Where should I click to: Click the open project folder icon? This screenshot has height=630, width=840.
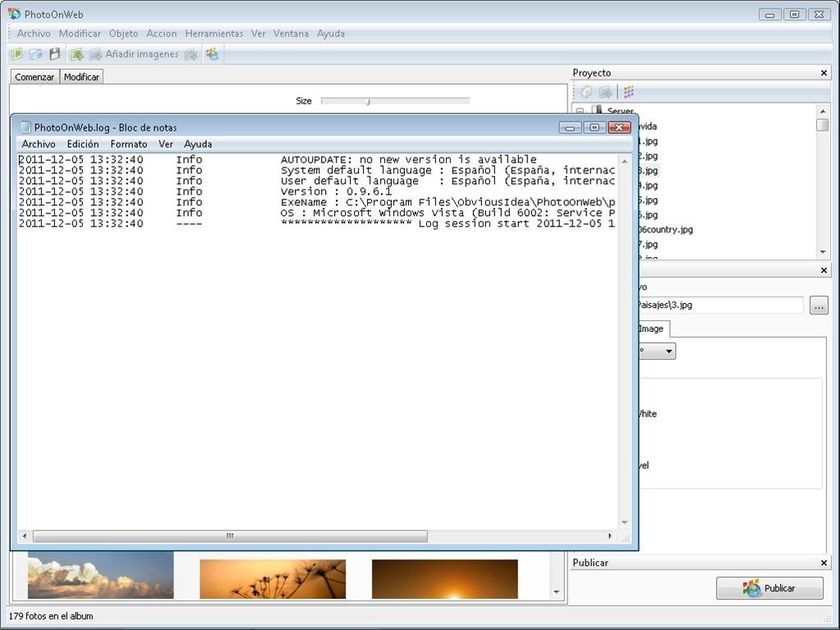(36, 54)
